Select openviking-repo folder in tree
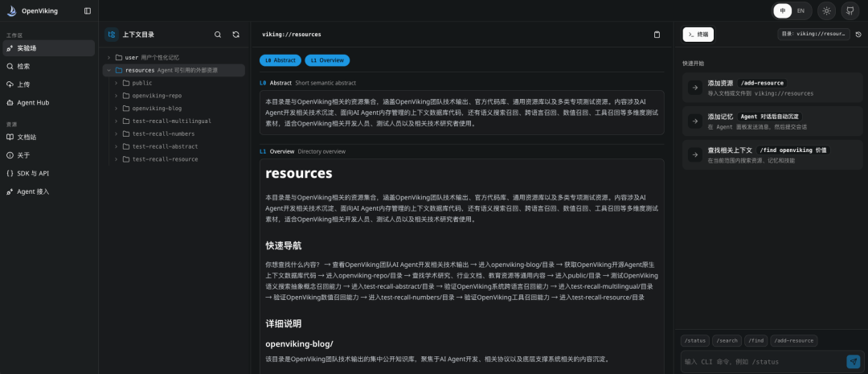The width and height of the screenshot is (868, 374). coord(177,96)
